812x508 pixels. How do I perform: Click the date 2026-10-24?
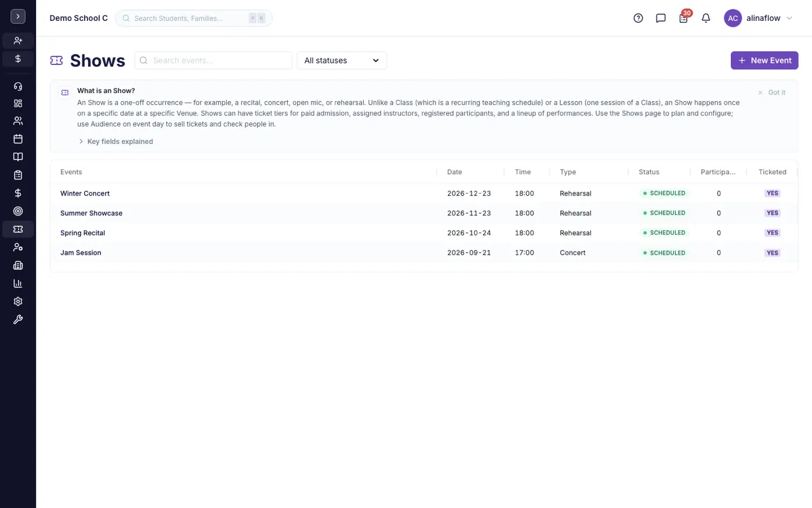tap(469, 233)
